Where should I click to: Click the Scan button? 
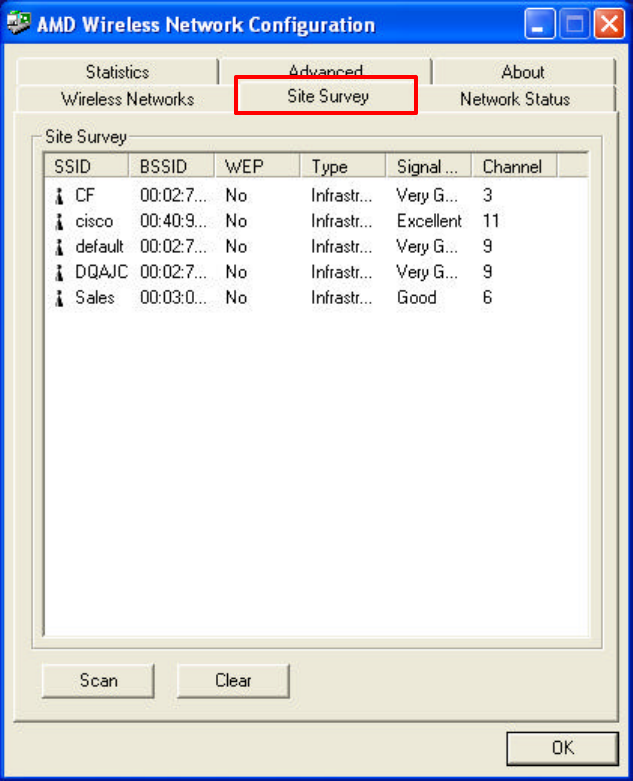coord(98,680)
